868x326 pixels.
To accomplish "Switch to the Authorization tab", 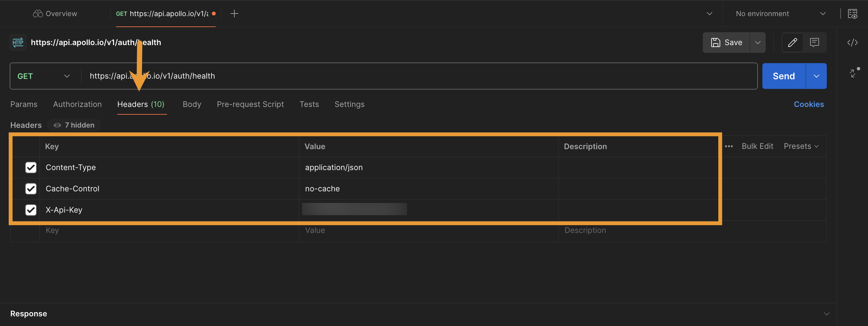I will [78, 104].
